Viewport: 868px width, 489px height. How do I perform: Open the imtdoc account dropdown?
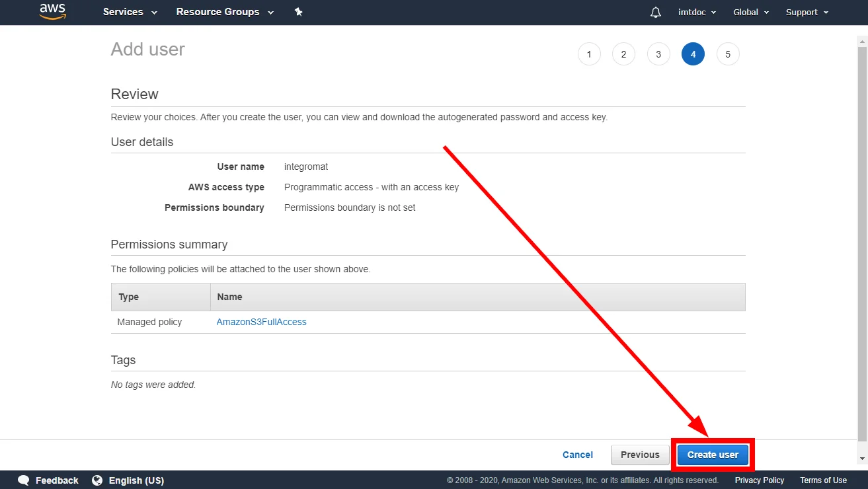(x=697, y=12)
